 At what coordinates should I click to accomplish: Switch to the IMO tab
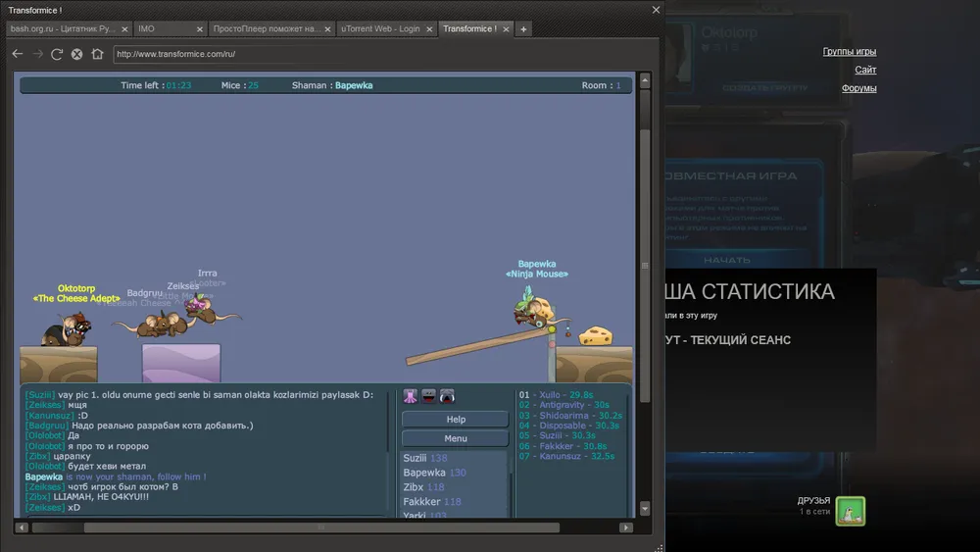(169, 28)
